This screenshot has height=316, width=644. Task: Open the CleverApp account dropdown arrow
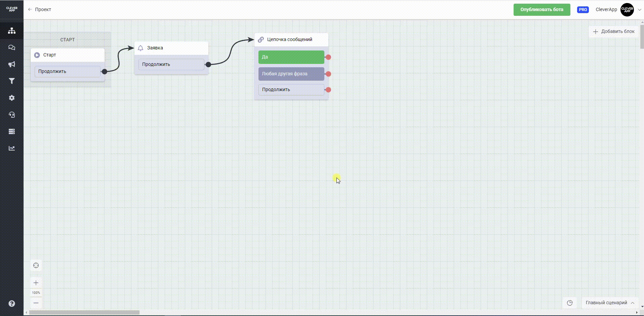click(x=639, y=10)
